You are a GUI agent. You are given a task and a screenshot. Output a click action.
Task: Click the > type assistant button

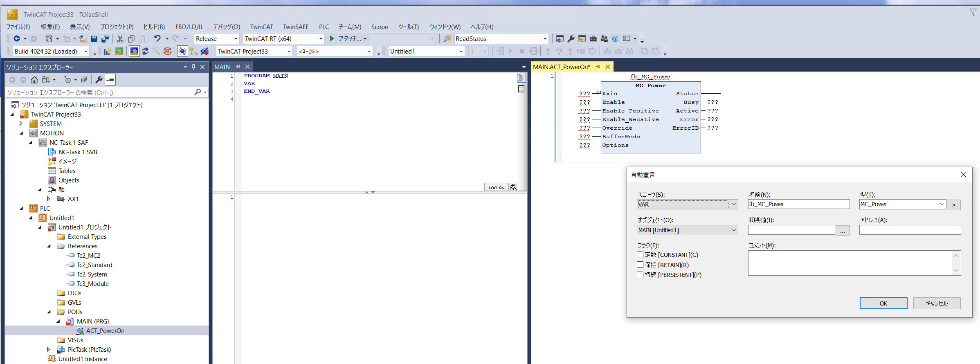(954, 204)
